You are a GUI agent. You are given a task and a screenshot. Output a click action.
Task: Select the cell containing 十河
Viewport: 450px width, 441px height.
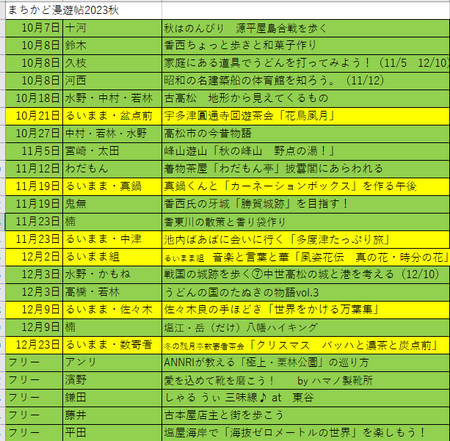tap(112, 28)
